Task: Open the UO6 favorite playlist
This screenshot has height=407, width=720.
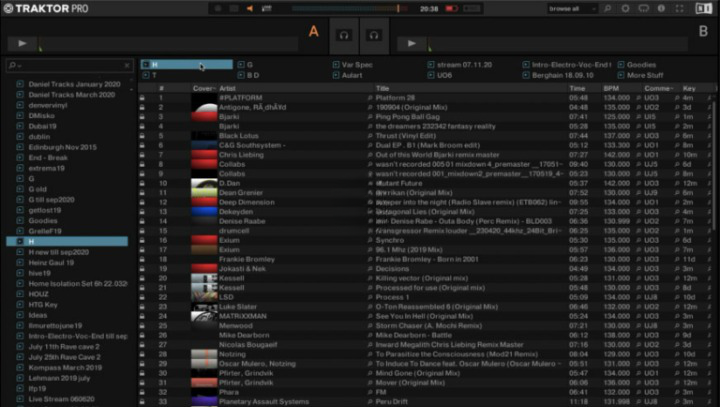Action: coord(440,75)
